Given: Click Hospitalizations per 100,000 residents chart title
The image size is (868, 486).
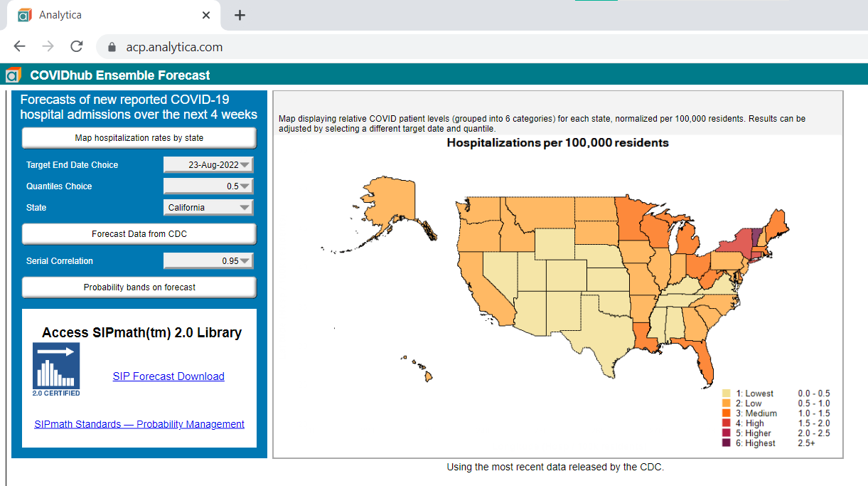Looking at the screenshot, I should pyautogui.click(x=557, y=143).
